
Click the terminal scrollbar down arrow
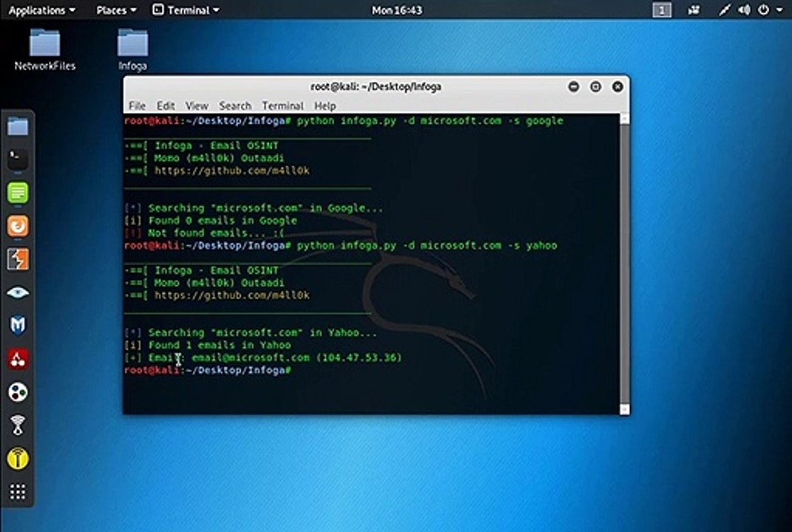click(624, 409)
